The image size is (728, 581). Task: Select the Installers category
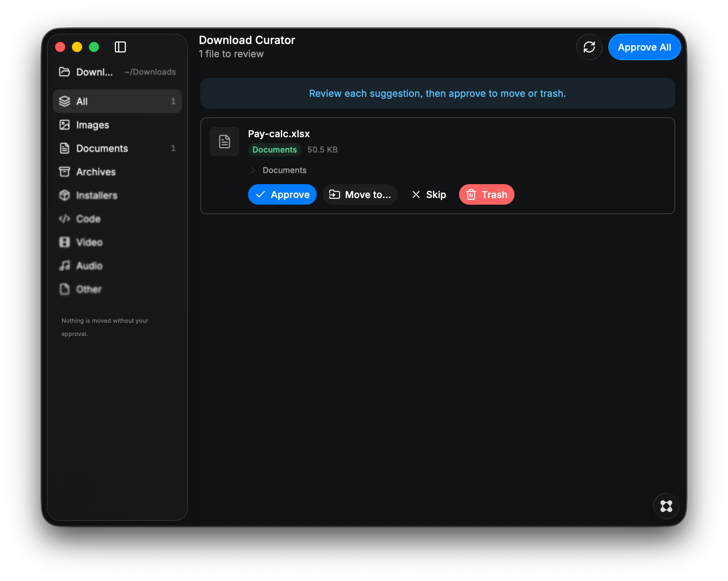click(x=117, y=195)
